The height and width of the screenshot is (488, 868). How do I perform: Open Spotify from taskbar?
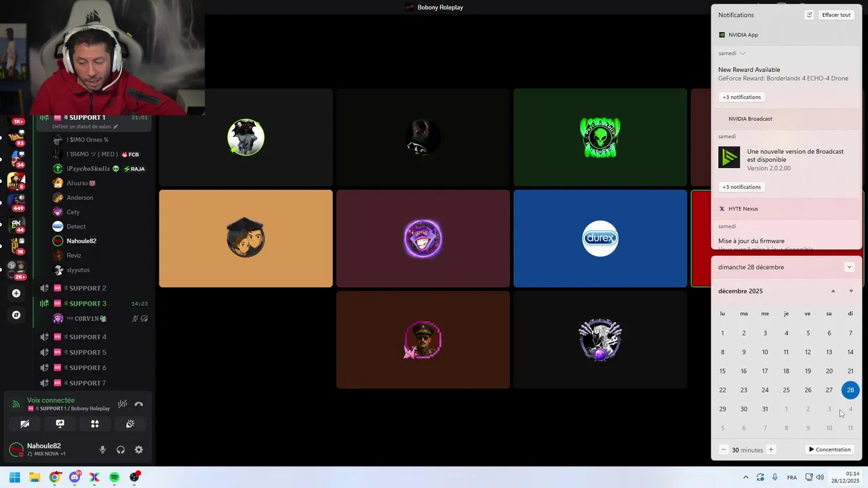click(115, 477)
